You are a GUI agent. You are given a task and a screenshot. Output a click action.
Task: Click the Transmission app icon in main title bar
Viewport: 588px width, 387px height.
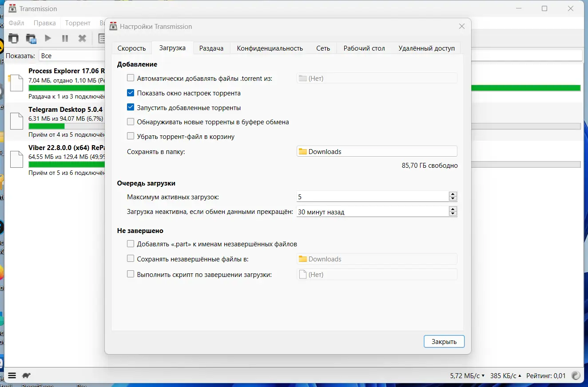(x=13, y=9)
